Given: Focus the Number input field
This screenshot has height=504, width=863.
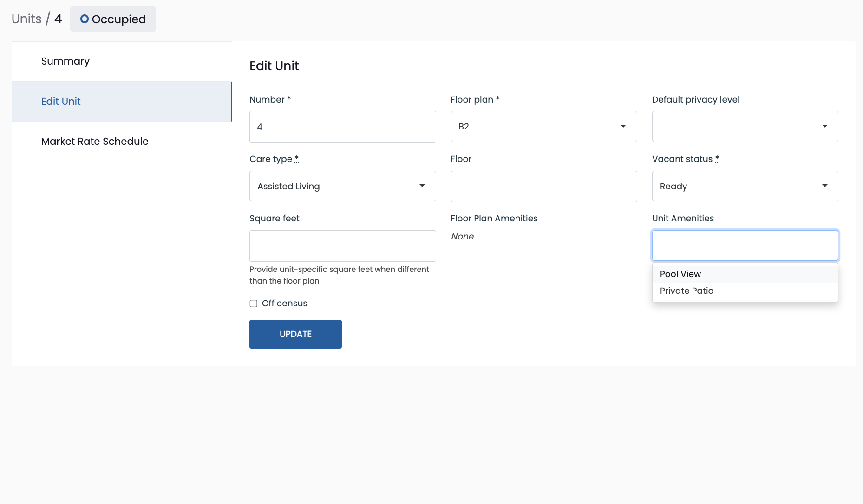Looking at the screenshot, I should [x=342, y=127].
